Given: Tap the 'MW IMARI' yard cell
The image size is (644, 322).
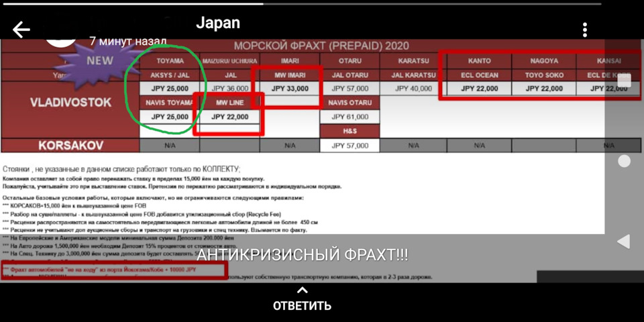Looking at the screenshot, I should click(290, 76).
